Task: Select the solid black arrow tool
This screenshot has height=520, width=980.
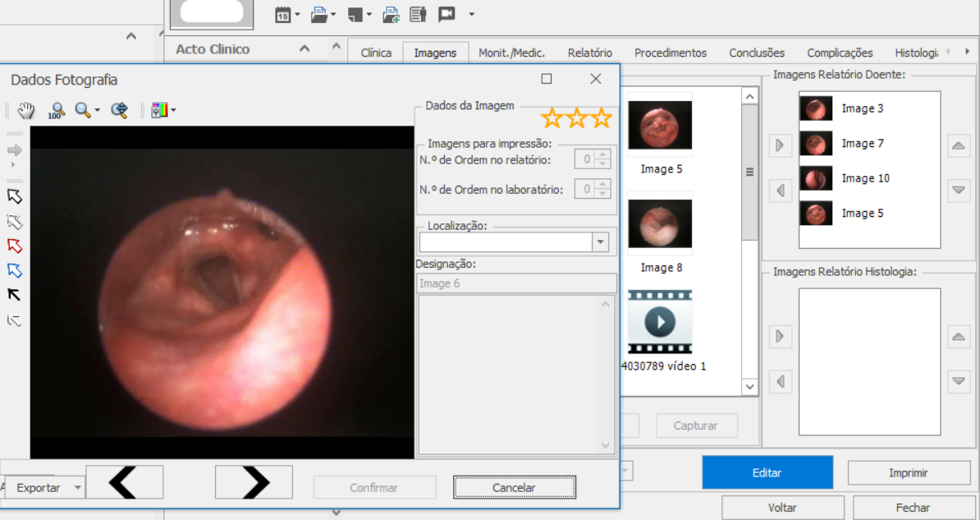Action: click(14, 295)
